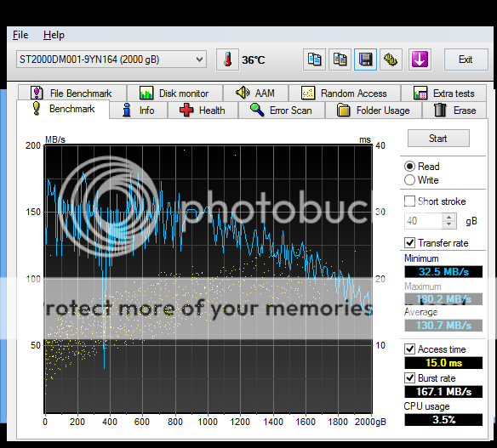Copy screenshot to clipboard icon
The image size is (497, 448).
tap(340, 60)
